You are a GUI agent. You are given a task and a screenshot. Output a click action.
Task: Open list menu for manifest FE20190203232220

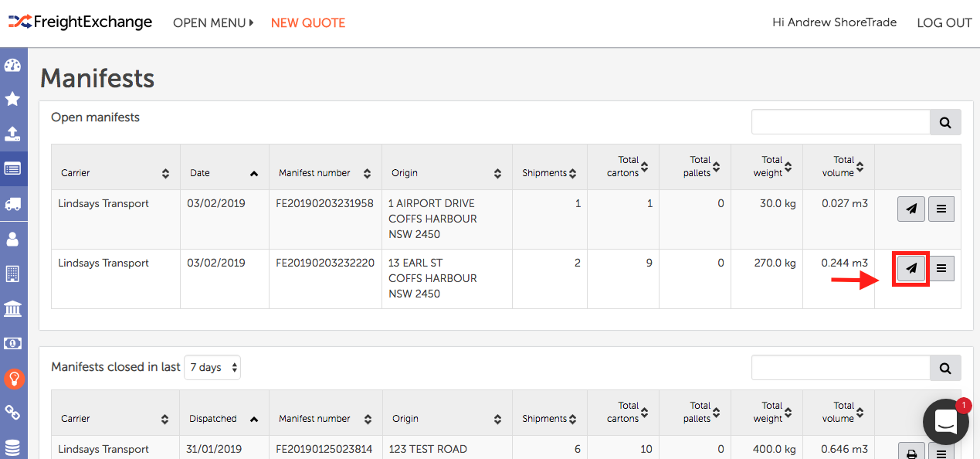pos(941,268)
